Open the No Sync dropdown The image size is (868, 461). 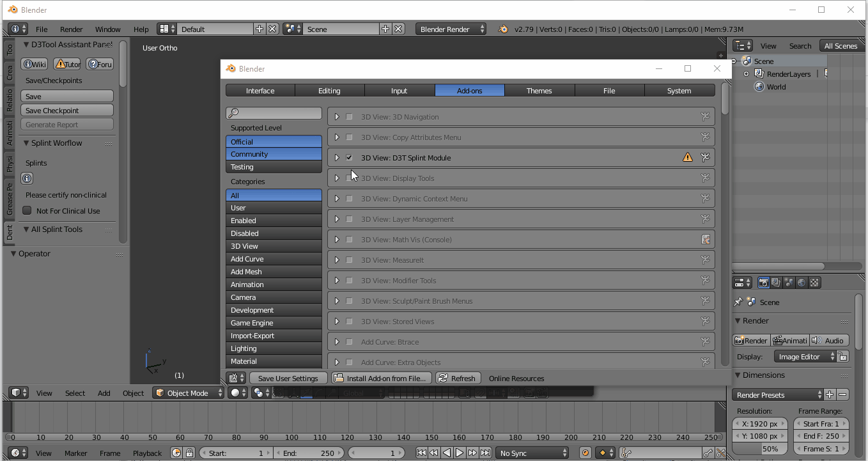pos(533,453)
